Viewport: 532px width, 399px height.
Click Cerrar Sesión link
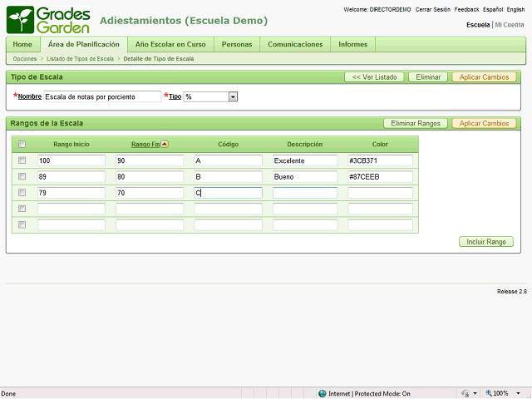click(433, 9)
